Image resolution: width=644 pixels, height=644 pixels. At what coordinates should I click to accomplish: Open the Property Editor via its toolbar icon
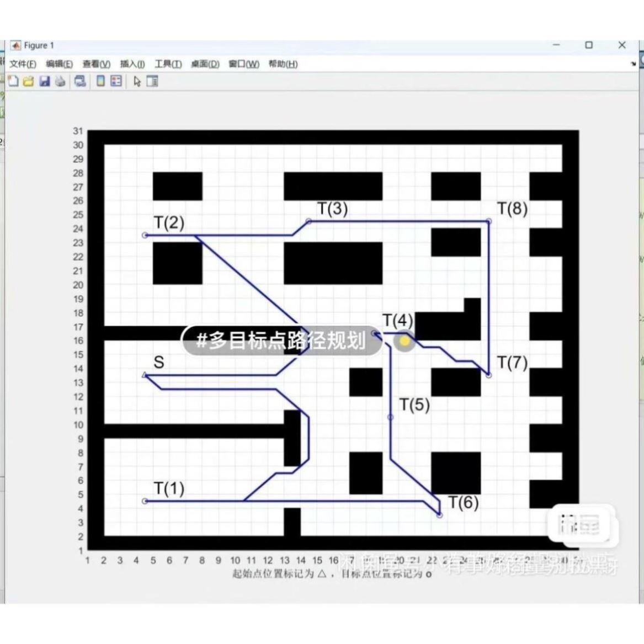(152, 82)
